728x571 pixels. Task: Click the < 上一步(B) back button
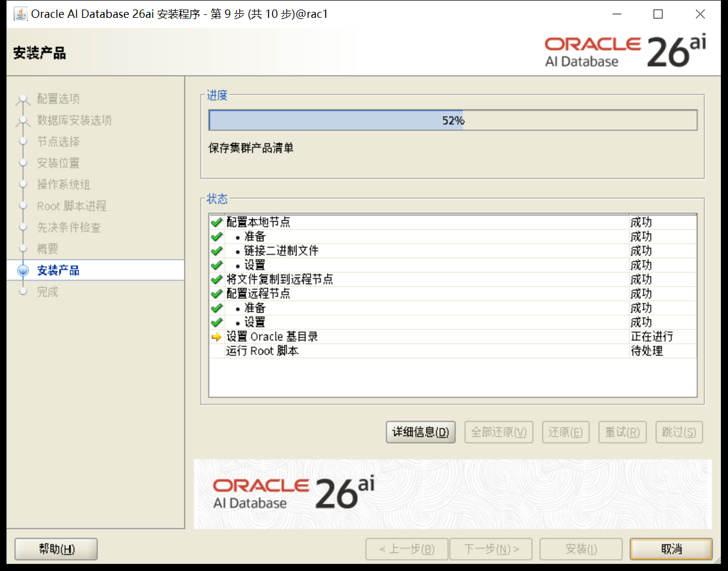tap(407, 549)
